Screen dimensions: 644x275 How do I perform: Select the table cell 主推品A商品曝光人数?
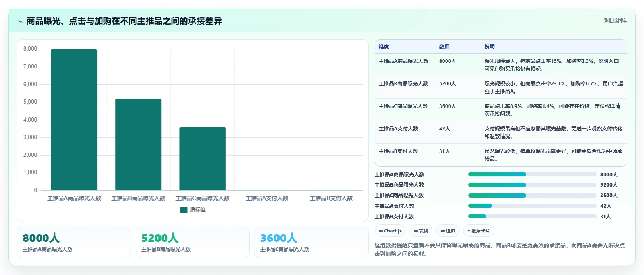tap(404, 61)
